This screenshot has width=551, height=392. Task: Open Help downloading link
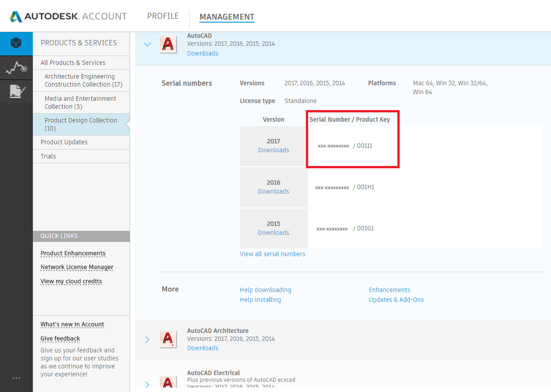point(266,290)
